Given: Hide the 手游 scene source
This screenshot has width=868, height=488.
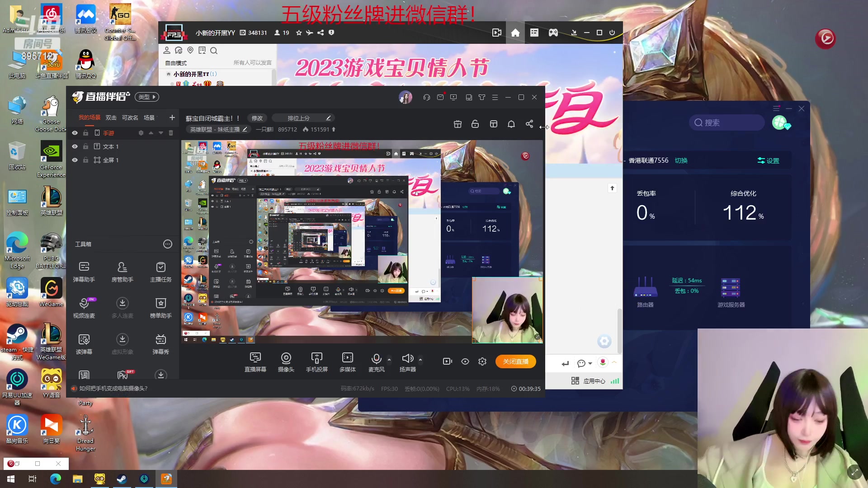Looking at the screenshot, I should pyautogui.click(x=75, y=133).
